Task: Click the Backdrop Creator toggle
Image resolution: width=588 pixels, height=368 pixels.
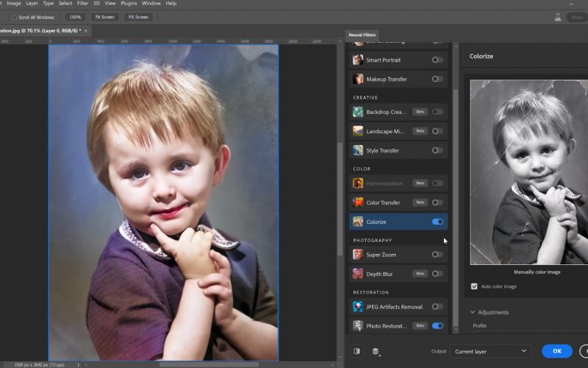Action: (437, 112)
